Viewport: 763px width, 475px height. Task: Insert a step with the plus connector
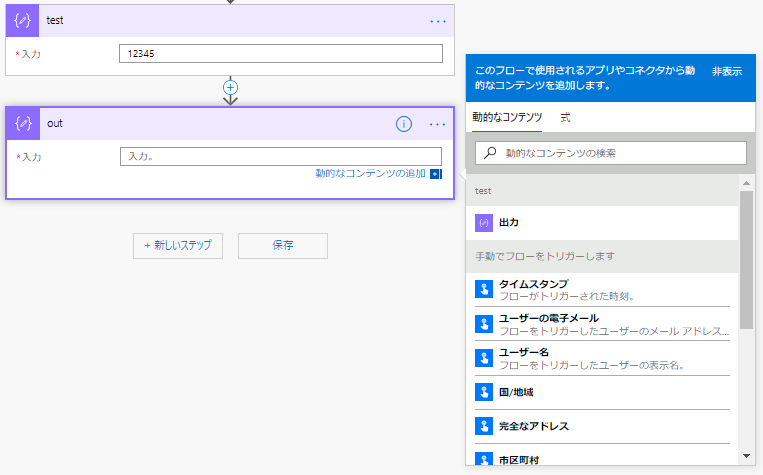click(x=230, y=88)
